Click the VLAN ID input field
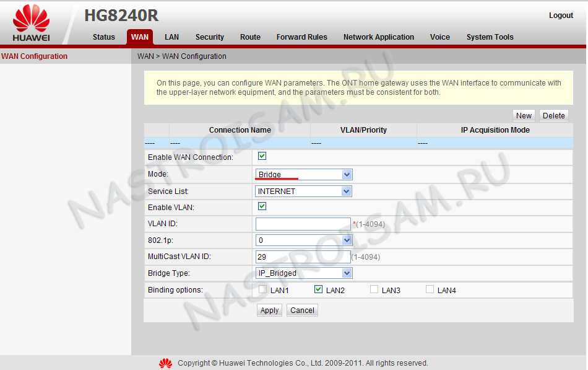Screen dimensions: 588x370 coord(303,224)
